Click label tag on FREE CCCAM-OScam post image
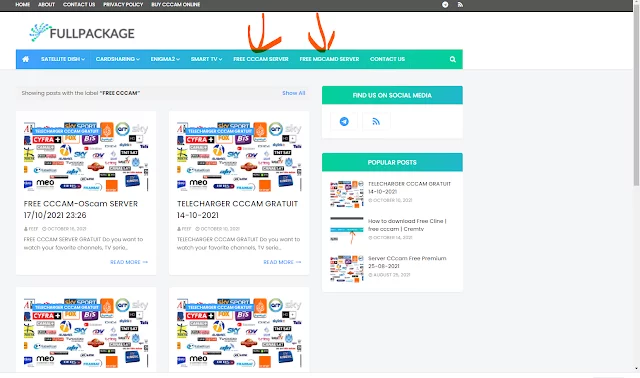Screen dimensions: 640x378 (67, 131)
